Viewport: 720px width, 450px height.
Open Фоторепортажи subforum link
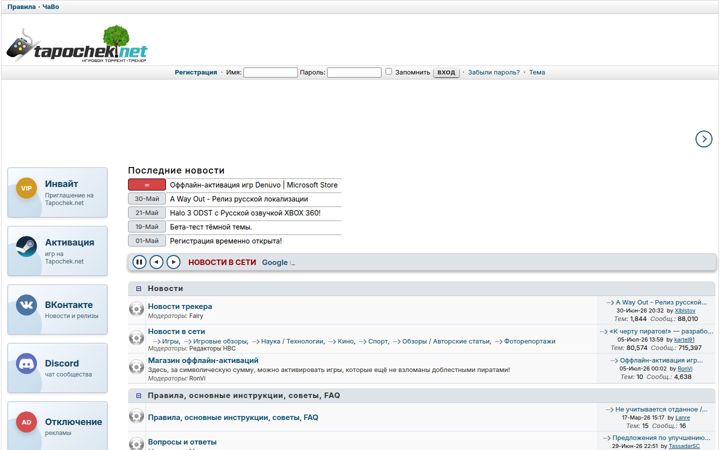pyautogui.click(x=529, y=341)
